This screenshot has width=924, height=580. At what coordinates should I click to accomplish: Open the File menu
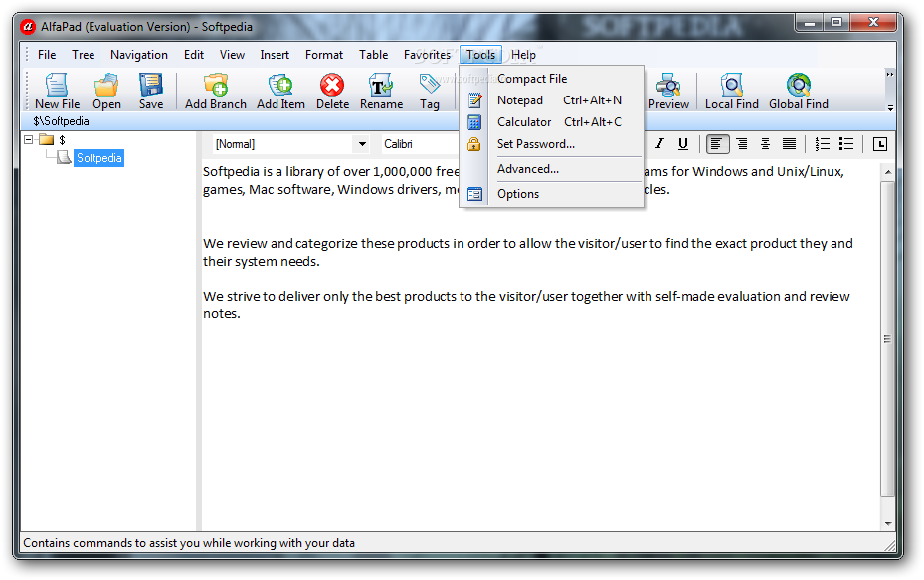coord(47,55)
